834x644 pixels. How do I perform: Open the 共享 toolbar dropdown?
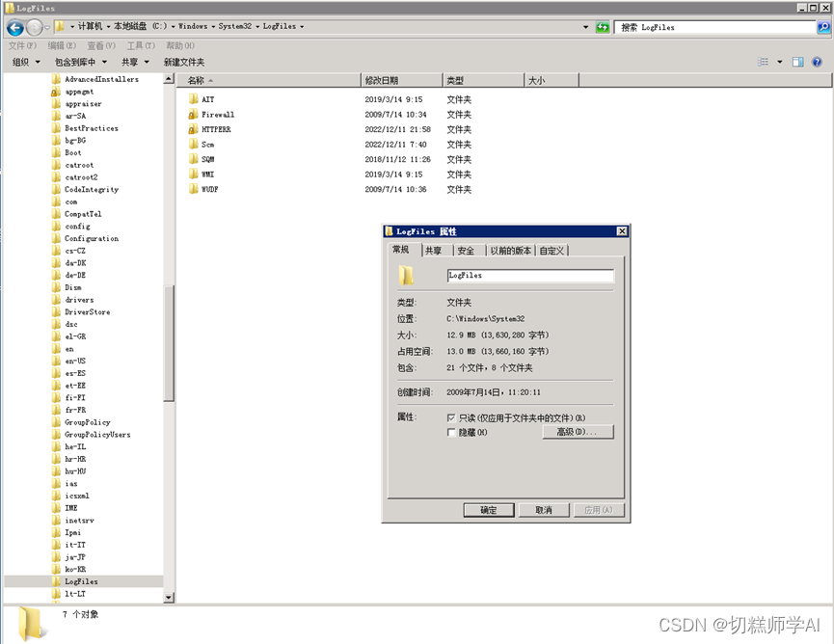(135, 63)
